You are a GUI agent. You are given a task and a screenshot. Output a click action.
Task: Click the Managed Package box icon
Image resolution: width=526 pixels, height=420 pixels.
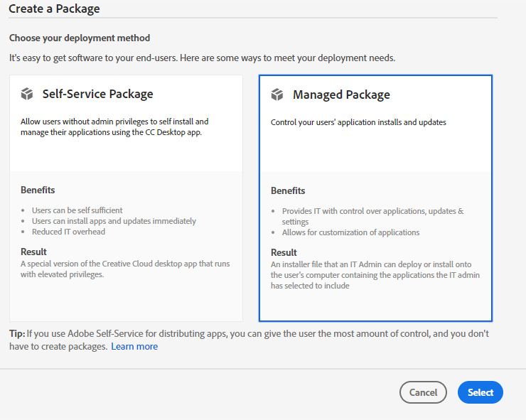point(278,95)
